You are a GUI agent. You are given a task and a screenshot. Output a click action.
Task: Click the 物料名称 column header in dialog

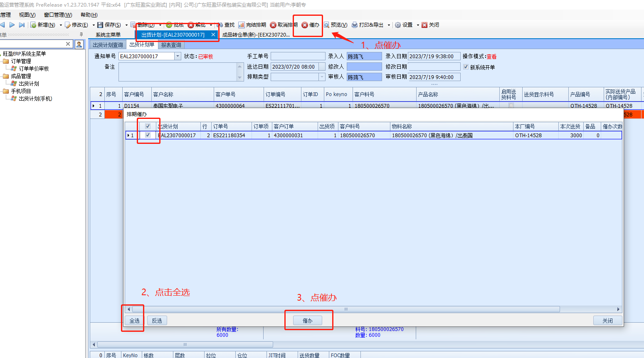pos(452,126)
